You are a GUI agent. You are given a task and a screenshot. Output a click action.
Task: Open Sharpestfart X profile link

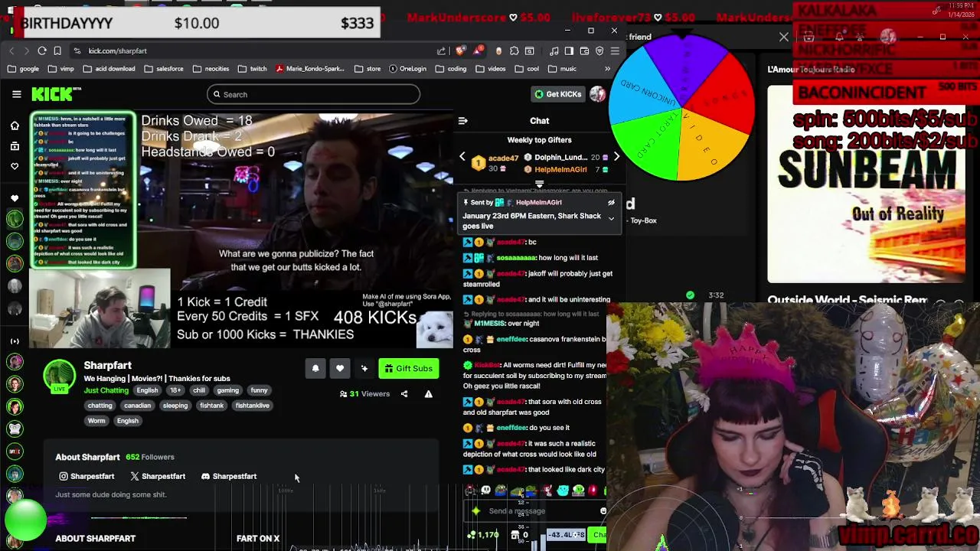(x=158, y=477)
